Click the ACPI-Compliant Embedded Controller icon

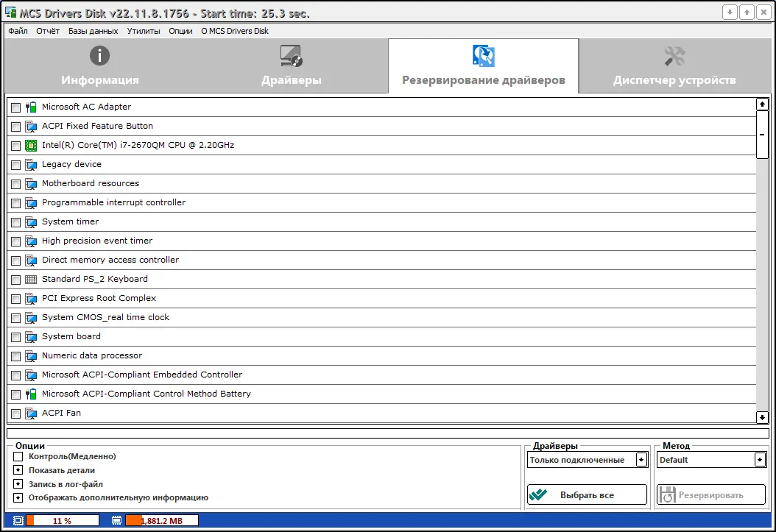pos(31,375)
